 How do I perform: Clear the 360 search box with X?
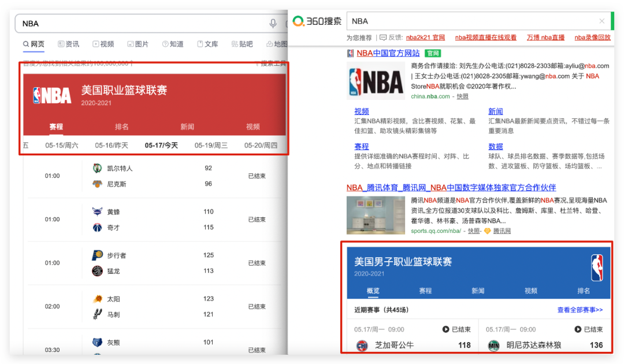[601, 21]
